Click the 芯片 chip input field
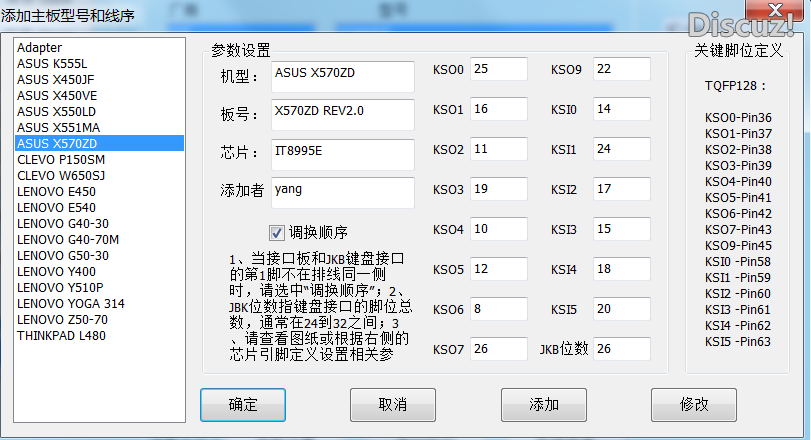 [x=342, y=154]
